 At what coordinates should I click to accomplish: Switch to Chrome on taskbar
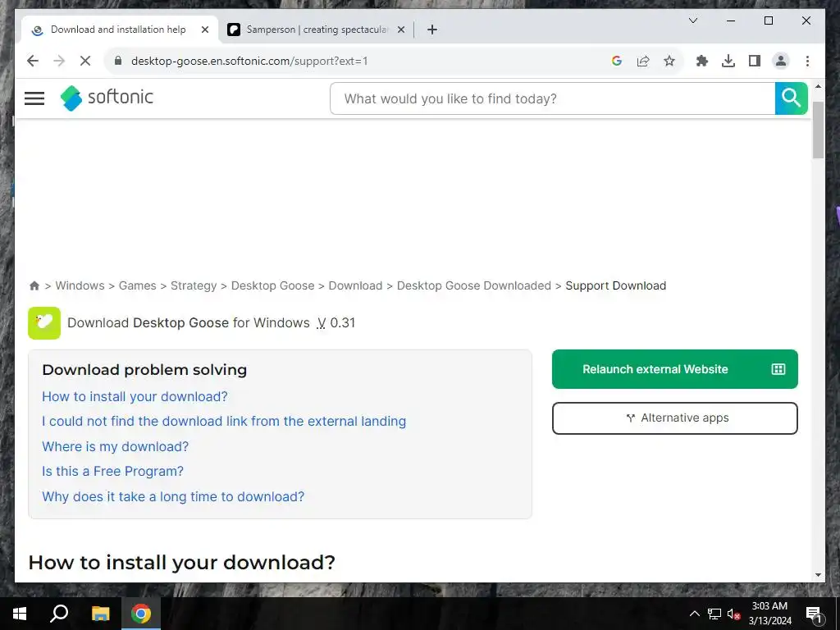[x=141, y=614]
